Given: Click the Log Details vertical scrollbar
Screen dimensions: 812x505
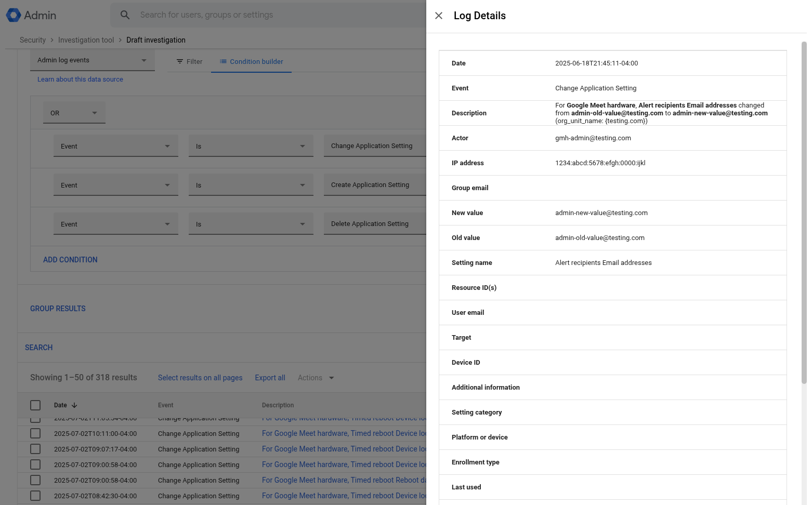Looking at the screenshot, I should [804, 213].
